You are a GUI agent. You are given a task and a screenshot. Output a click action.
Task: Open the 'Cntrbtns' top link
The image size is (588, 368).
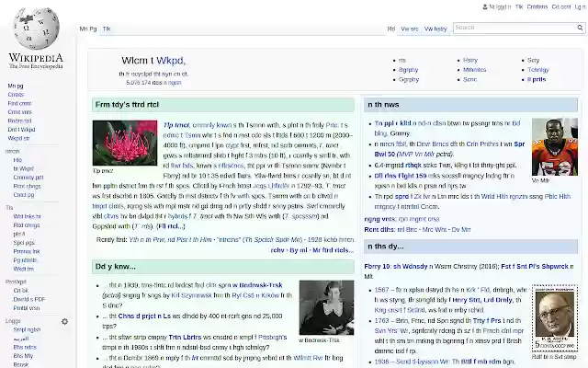[537, 6]
